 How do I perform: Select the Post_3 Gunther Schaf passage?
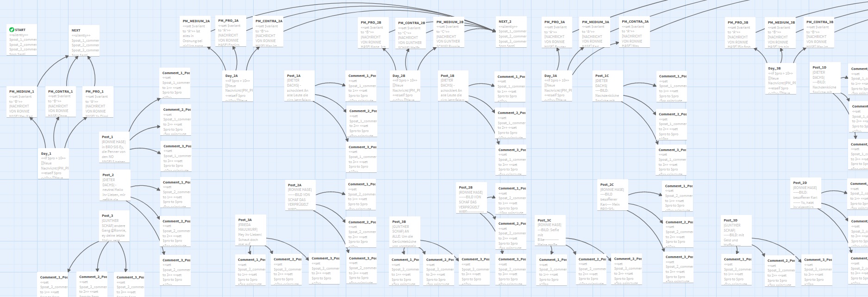click(x=115, y=227)
